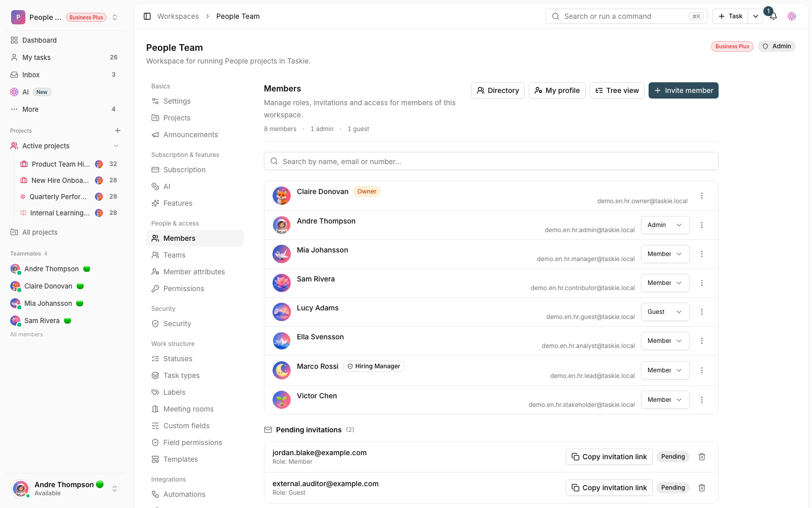The image size is (812, 508).
Task: Open the notifications bell
Action: click(773, 16)
